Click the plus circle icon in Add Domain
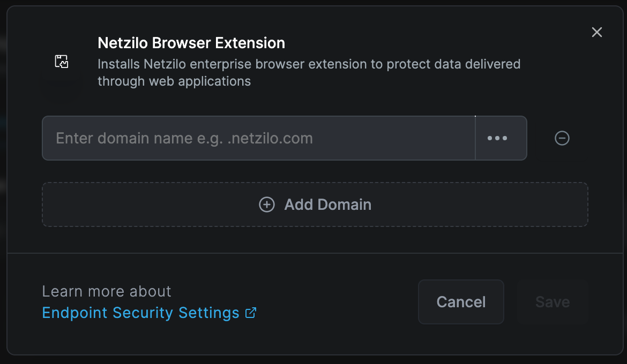This screenshot has height=364, width=627. click(267, 204)
